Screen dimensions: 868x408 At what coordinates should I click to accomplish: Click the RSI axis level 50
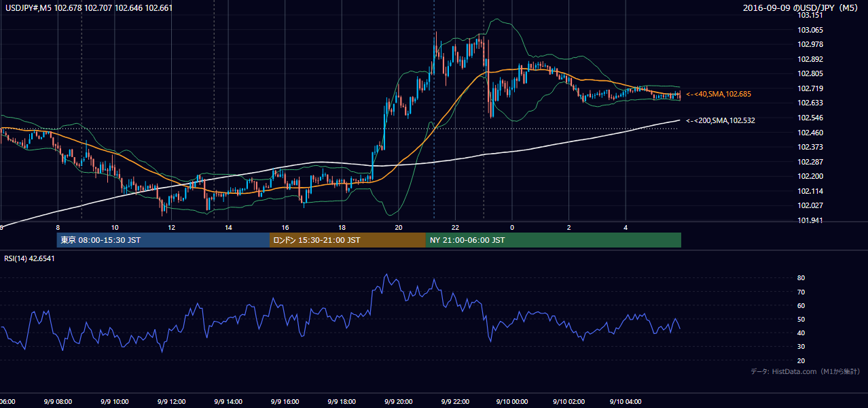point(801,319)
